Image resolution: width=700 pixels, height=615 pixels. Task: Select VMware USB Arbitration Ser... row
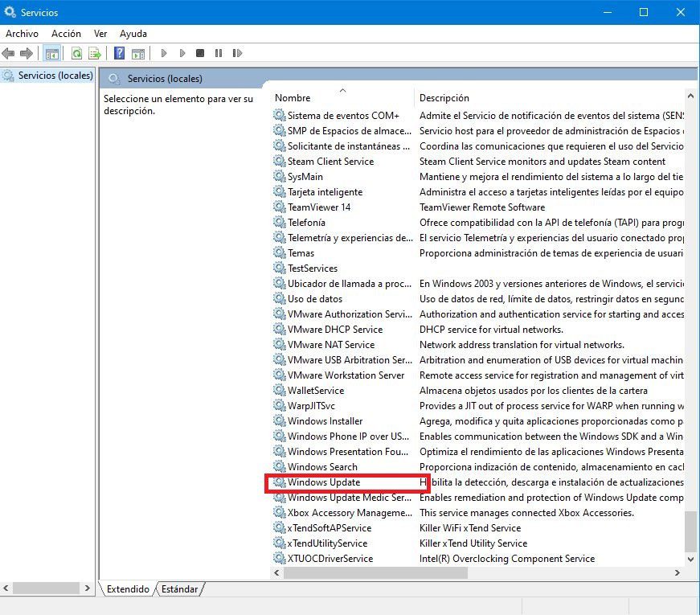(478, 359)
